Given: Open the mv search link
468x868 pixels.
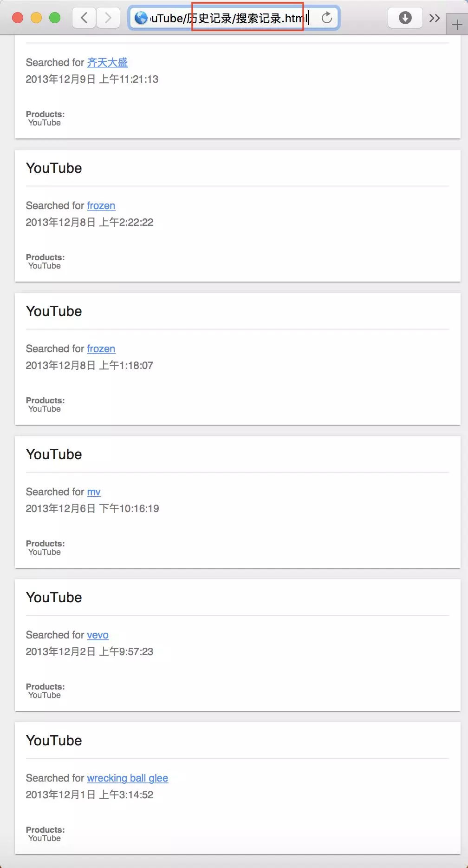Looking at the screenshot, I should coord(93,492).
